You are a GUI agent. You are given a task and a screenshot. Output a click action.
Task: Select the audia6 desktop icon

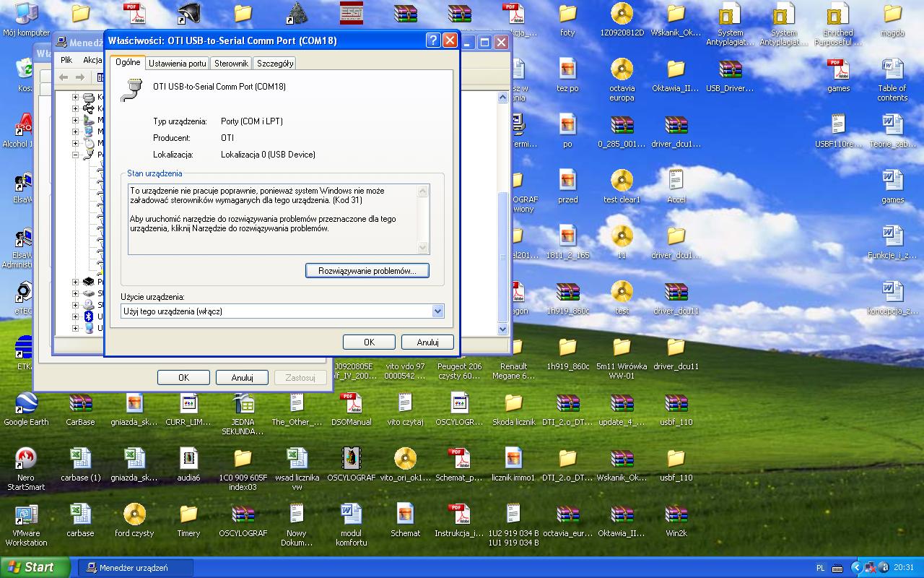point(188,464)
